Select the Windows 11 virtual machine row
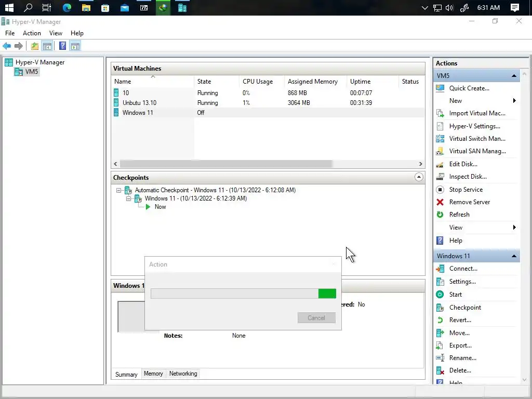This screenshot has height=399, width=532. (x=268, y=113)
